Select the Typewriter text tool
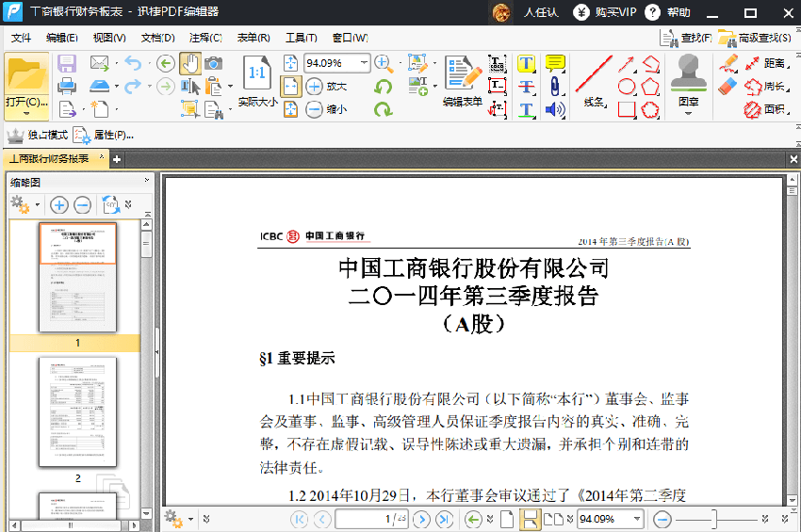The height and width of the screenshot is (532, 801). click(497, 63)
